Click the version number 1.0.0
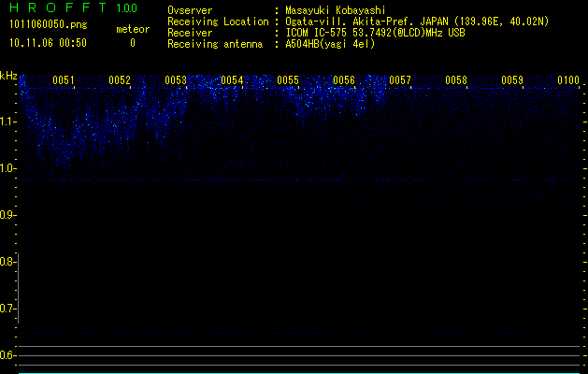The height and width of the screenshot is (374, 588). tap(126, 7)
